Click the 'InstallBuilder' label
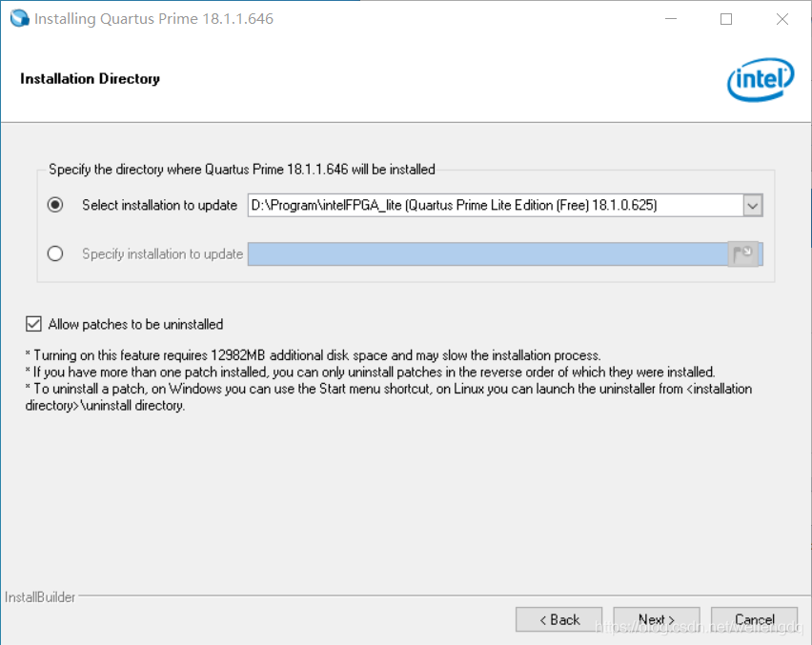812x645 pixels. [x=40, y=596]
